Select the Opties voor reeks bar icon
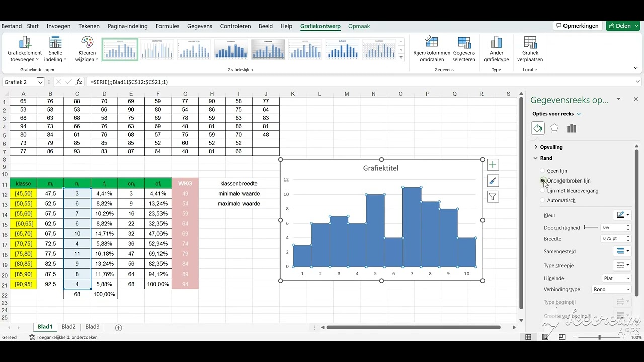The width and height of the screenshot is (644, 362). pos(571,128)
